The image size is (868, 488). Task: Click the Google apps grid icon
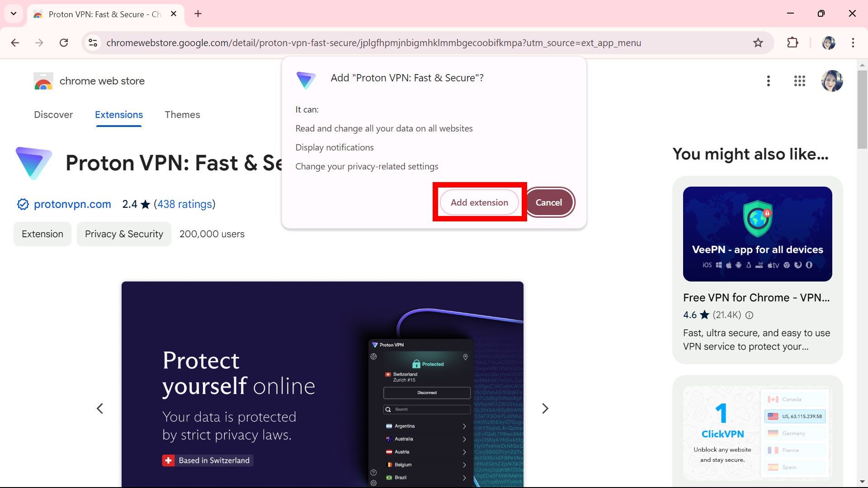[799, 80]
